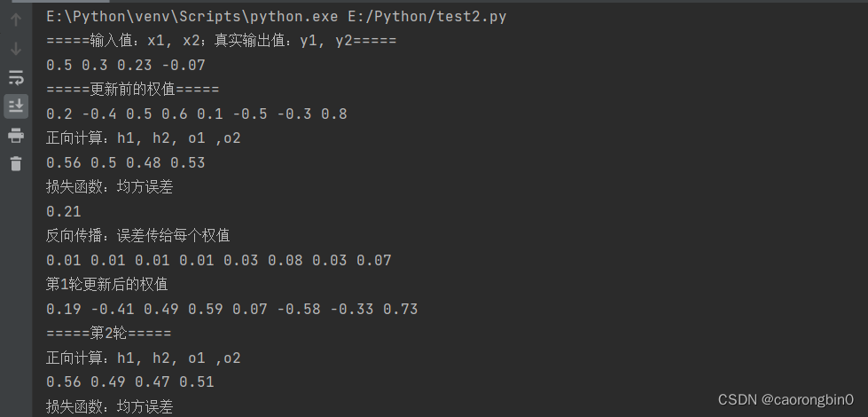Click the Up the Stack Trace arrow
The width and height of the screenshot is (868, 417).
(15, 20)
